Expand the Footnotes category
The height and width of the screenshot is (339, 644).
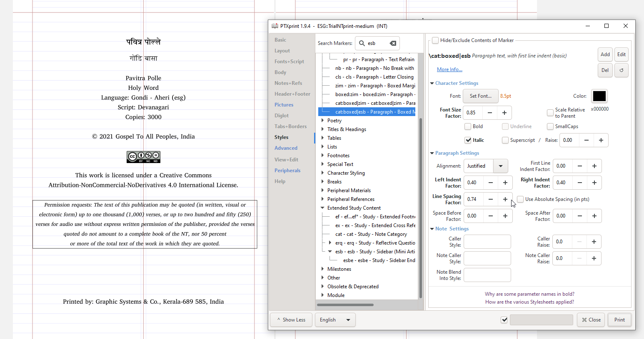tap(322, 155)
